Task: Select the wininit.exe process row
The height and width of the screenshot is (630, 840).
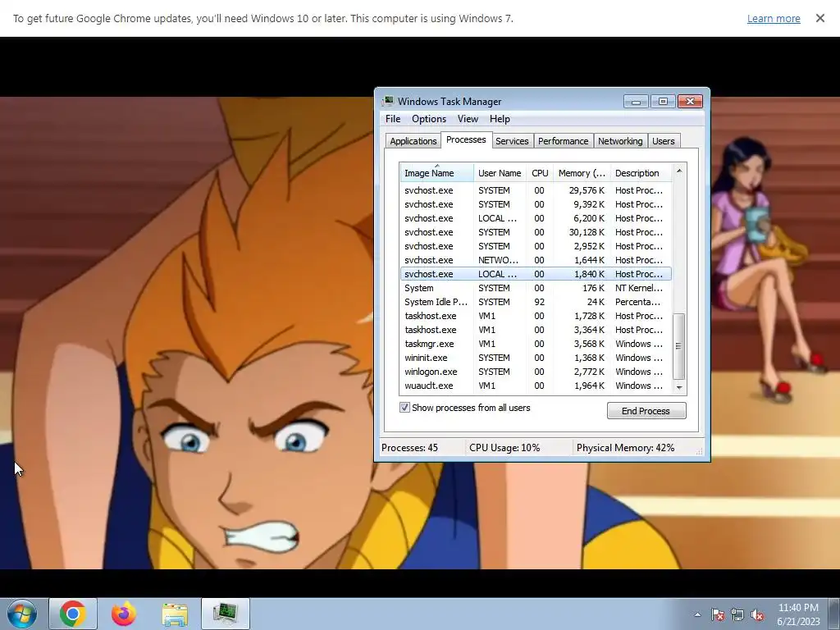Action: (x=536, y=358)
